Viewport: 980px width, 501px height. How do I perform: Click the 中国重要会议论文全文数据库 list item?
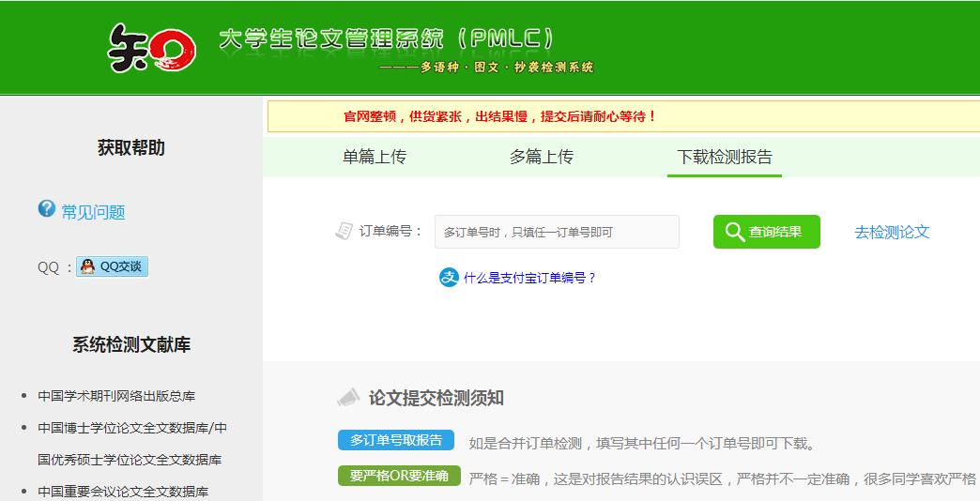coord(123,492)
